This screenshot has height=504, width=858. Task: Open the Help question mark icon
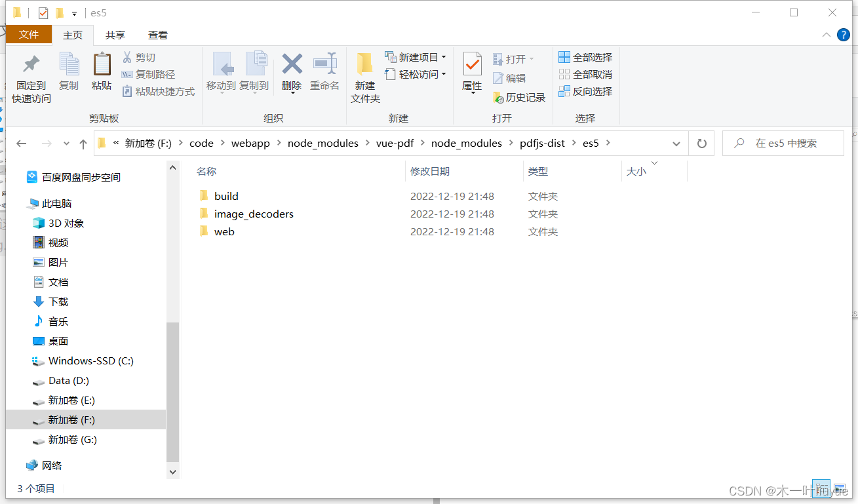(844, 35)
